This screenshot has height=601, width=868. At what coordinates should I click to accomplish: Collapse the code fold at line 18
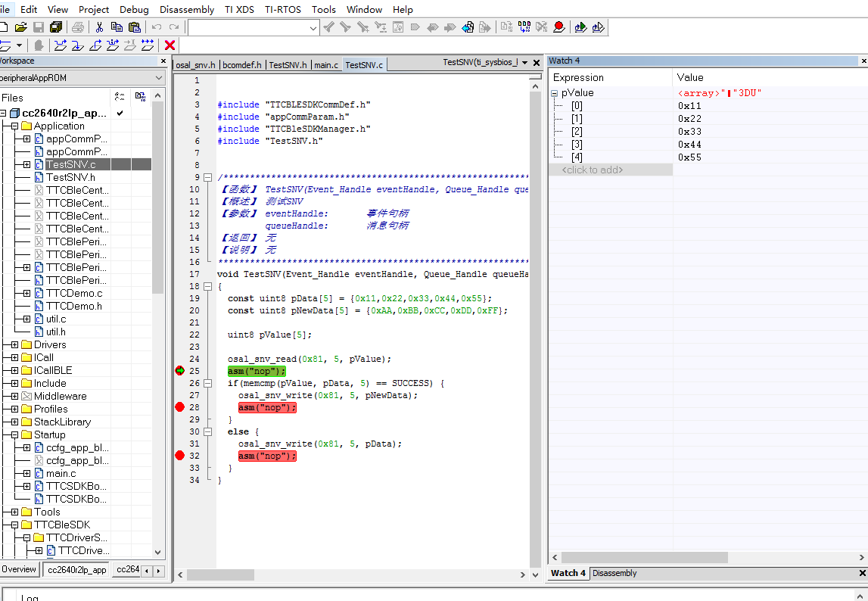pyautogui.click(x=207, y=286)
